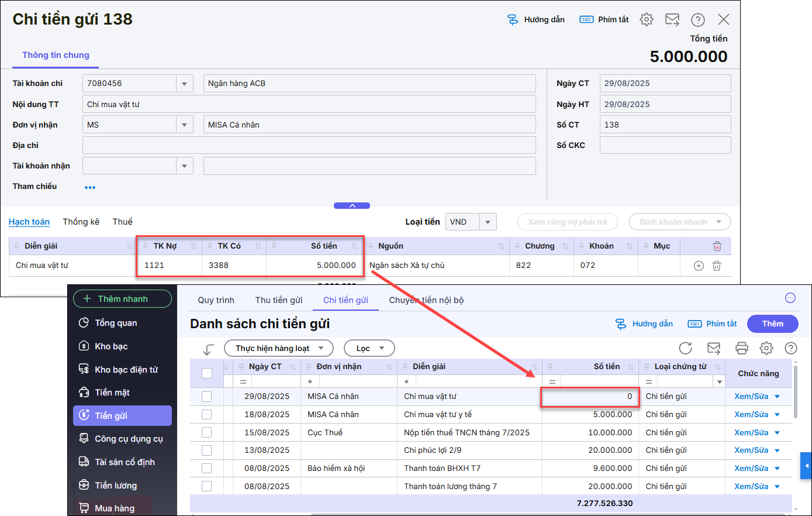Click the printer icon in list toolbar
This screenshot has height=516, width=812.
pyautogui.click(x=741, y=349)
